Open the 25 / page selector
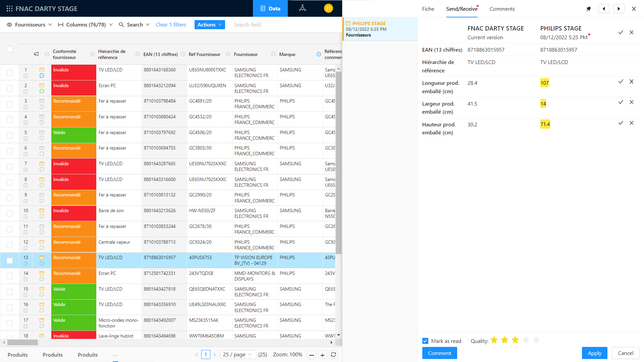 pyautogui.click(x=238, y=355)
